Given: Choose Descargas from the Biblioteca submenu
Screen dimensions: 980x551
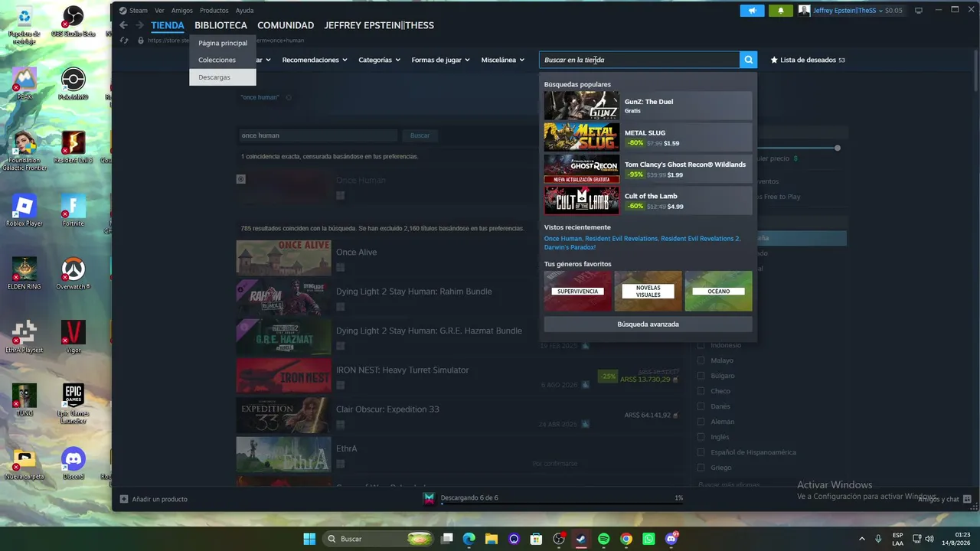Looking at the screenshot, I should (223, 77).
